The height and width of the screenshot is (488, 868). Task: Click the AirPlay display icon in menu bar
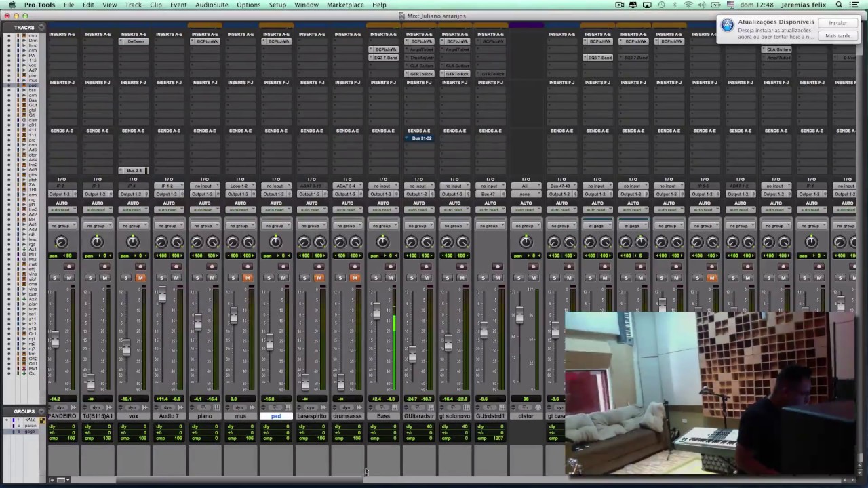647,5
